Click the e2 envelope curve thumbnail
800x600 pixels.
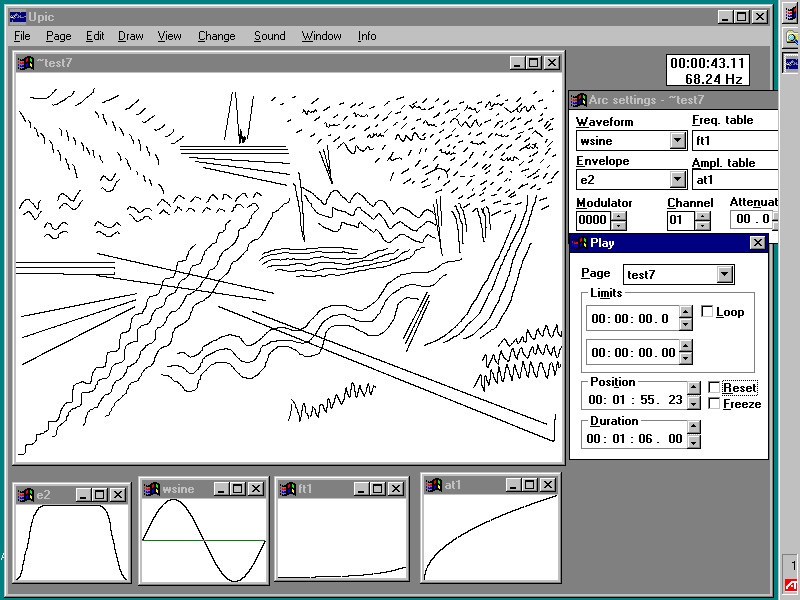tap(71, 542)
